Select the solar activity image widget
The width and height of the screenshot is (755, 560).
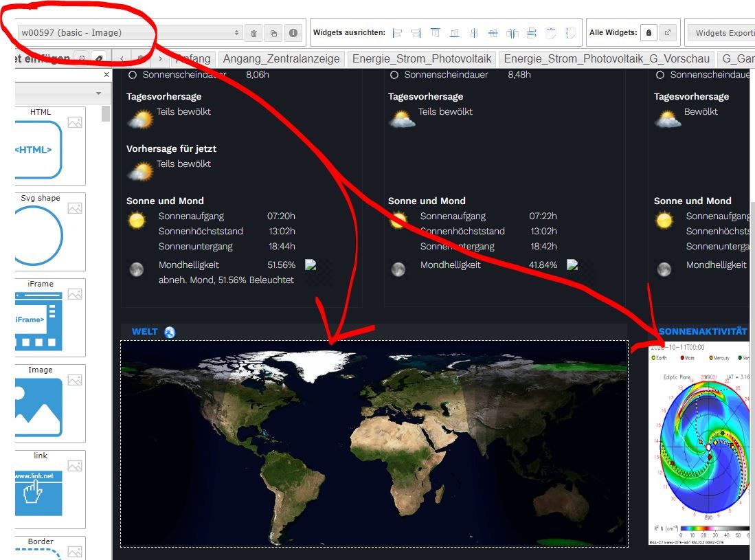tap(699, 443)
